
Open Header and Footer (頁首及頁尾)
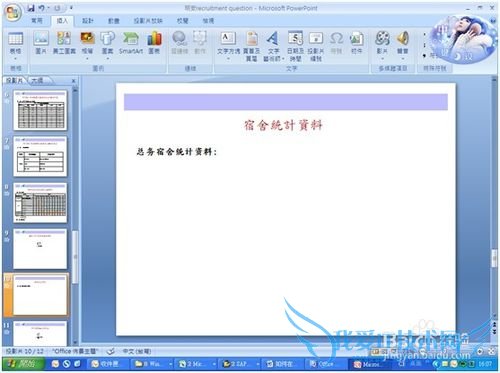(251, 46)
